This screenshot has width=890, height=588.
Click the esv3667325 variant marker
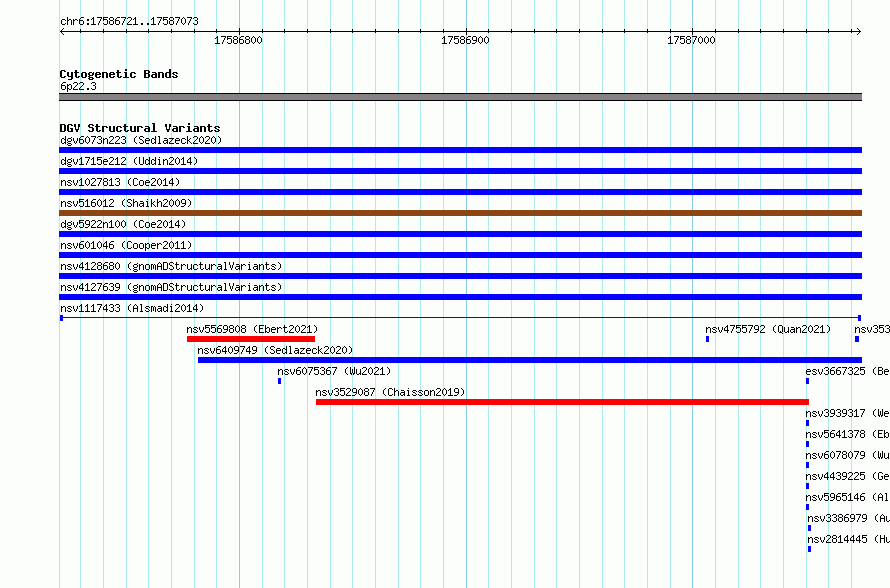tap(807, 381)
